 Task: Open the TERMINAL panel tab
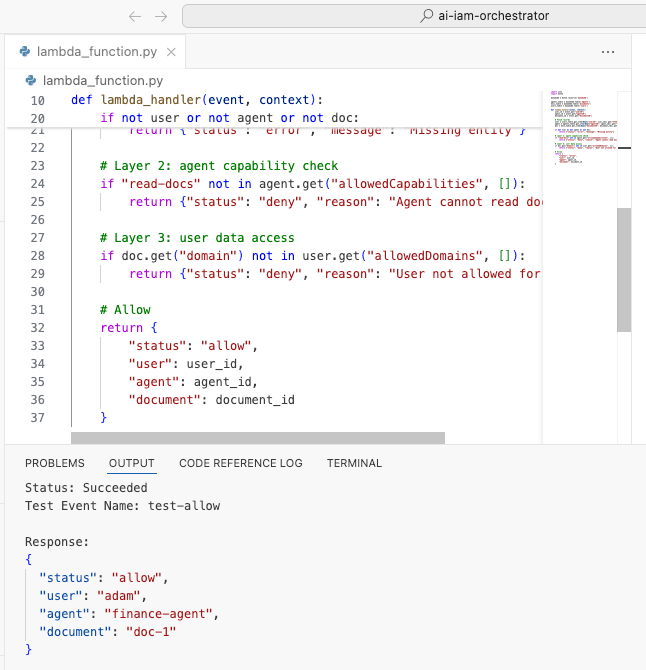point(354,463)
